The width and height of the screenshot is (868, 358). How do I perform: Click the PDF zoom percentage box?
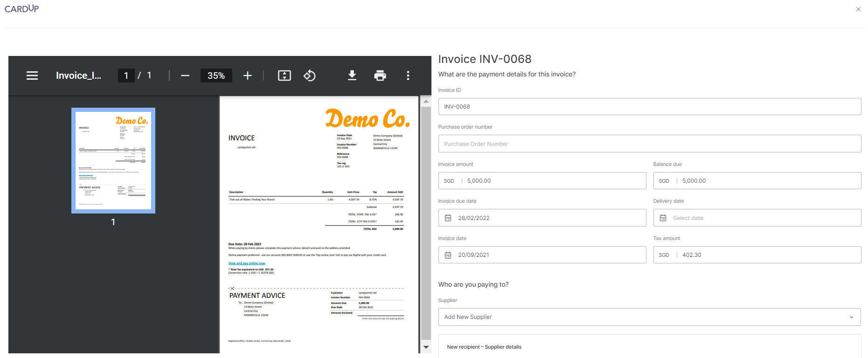click(216, 76)
